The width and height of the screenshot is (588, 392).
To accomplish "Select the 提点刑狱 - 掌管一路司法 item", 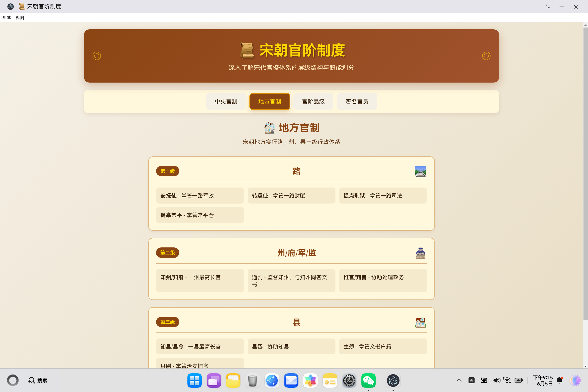I will pyautogui.click(x=383, y=195).
